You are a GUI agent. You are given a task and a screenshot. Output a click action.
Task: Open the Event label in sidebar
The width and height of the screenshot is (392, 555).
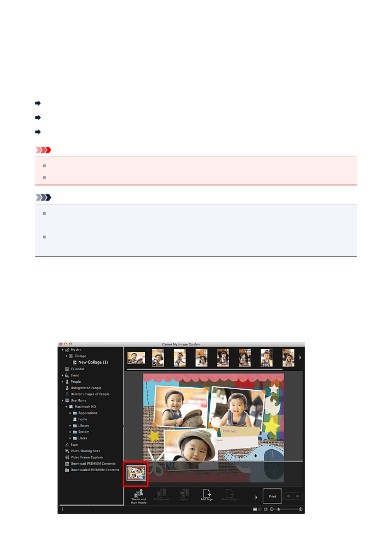75,375
